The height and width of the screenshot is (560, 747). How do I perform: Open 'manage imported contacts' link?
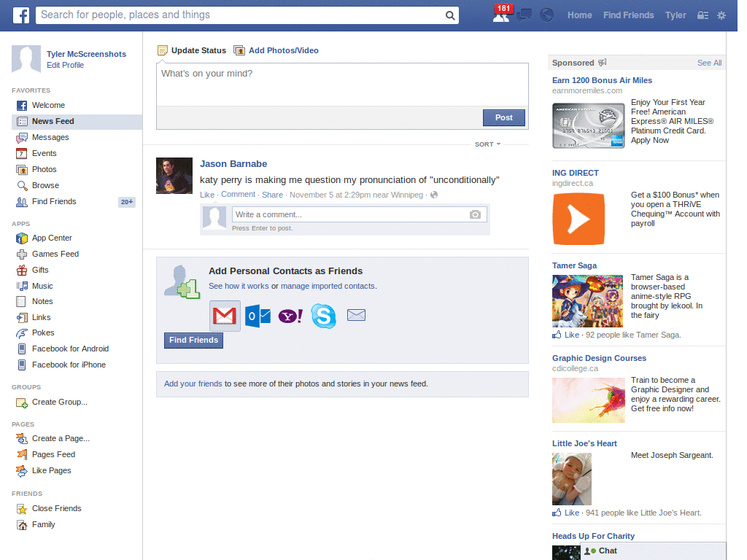328,286
